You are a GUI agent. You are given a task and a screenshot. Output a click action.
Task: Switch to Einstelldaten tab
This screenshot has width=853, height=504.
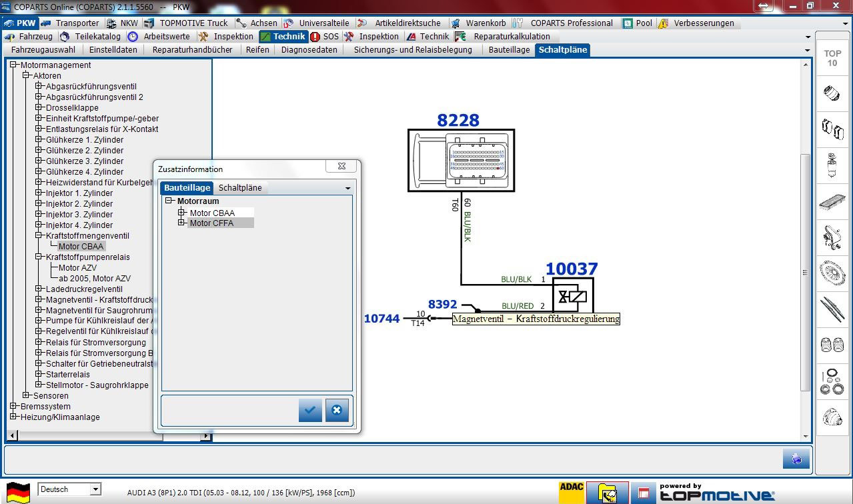coord(113,50)
